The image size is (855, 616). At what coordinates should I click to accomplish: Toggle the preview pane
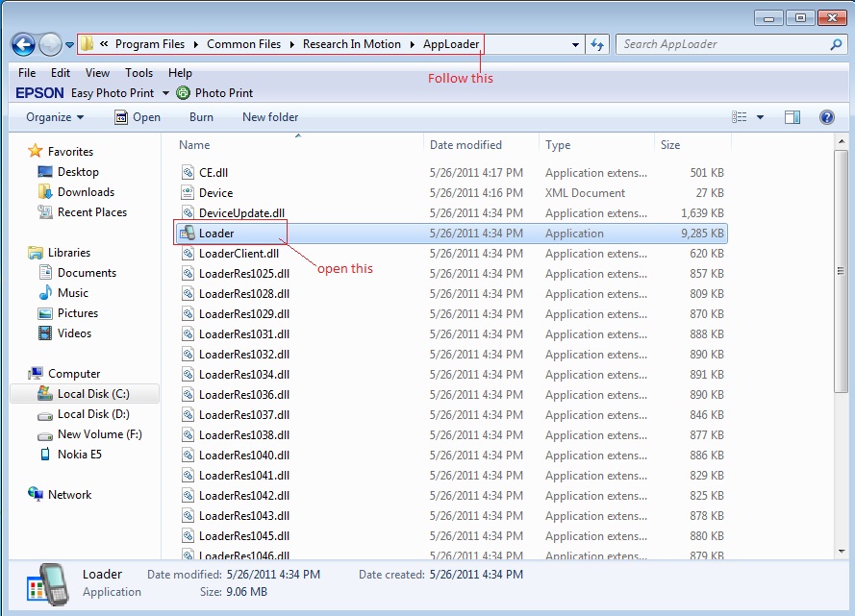point(792,117)
